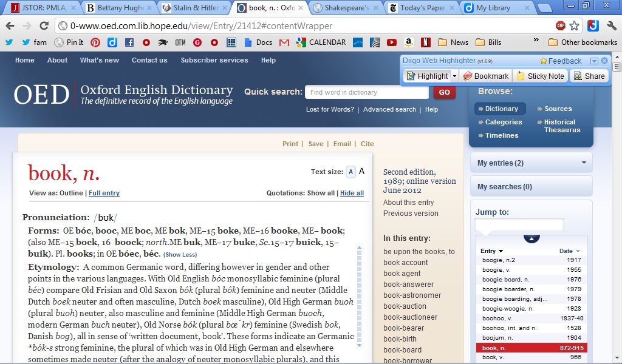
Task: Open the 'fam' Twitter bookmark
Action: (x=34, y=42)
